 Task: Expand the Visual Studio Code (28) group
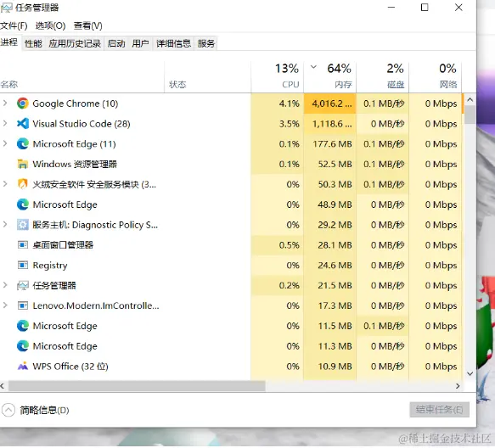(5, 123)
